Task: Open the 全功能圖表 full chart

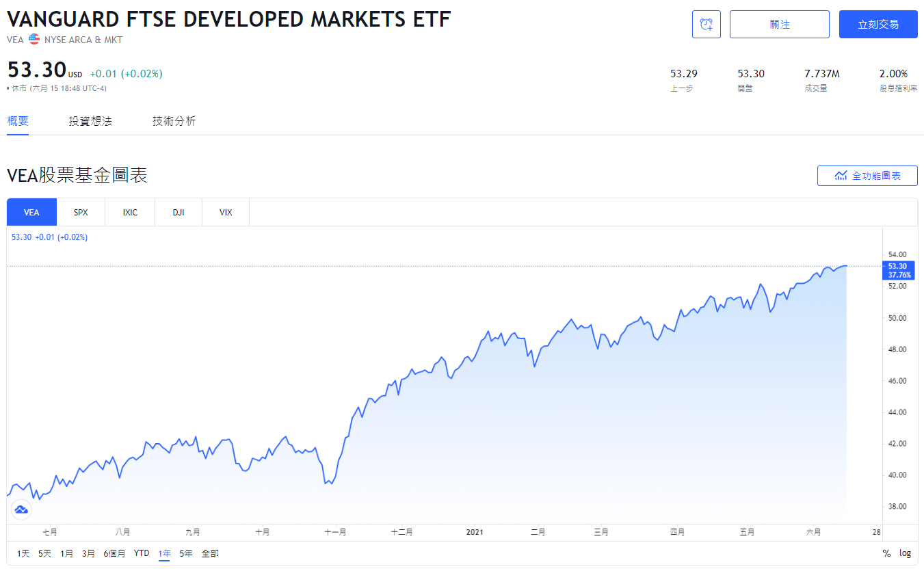Action: tap(867, 176)
